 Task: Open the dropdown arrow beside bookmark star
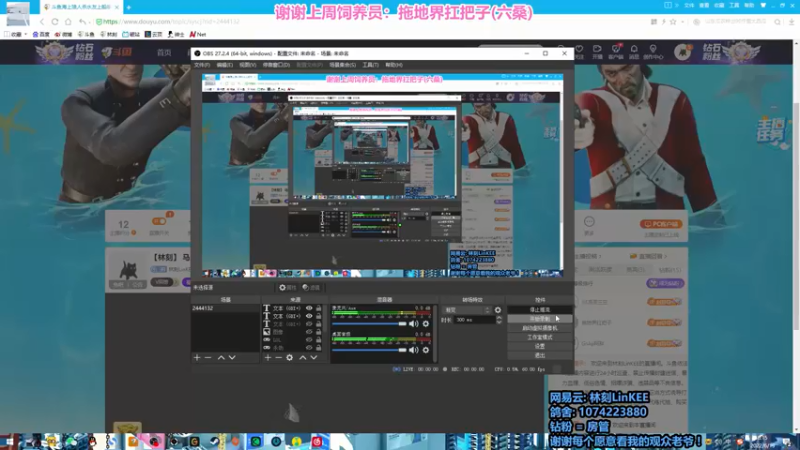tap(682, 22)
